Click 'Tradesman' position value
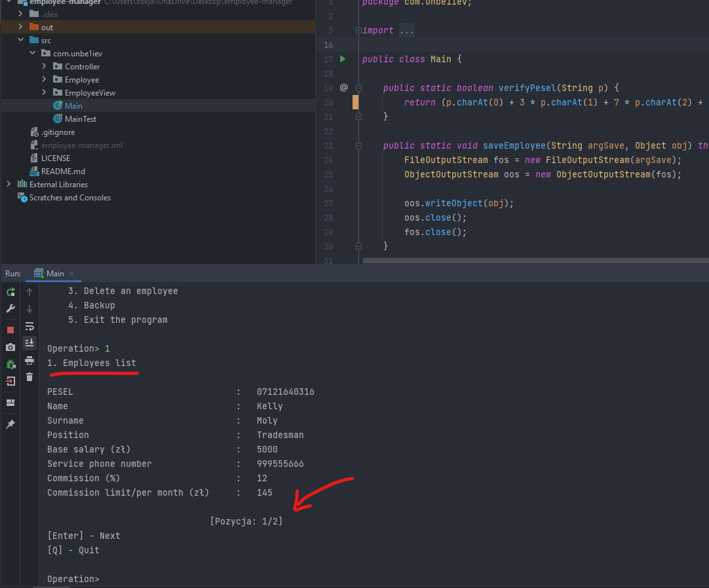This screenshot has height=588, width=709. pos(280,435)
